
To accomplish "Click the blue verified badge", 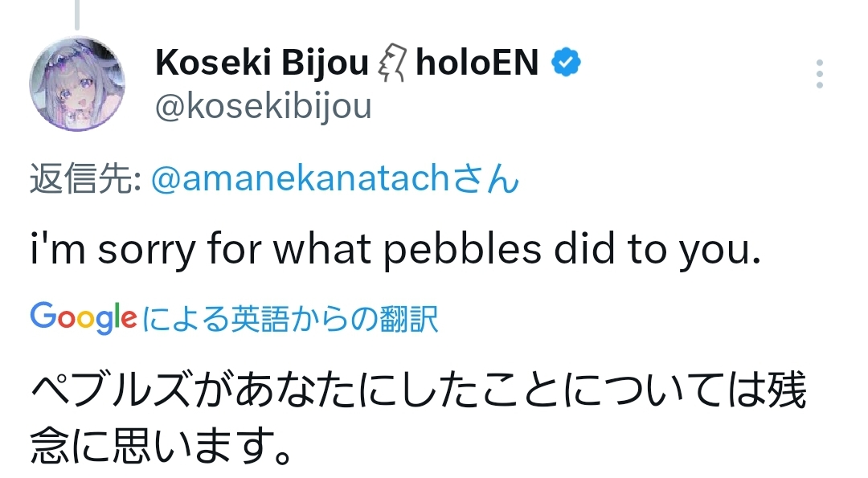I will tap(566, 63).
